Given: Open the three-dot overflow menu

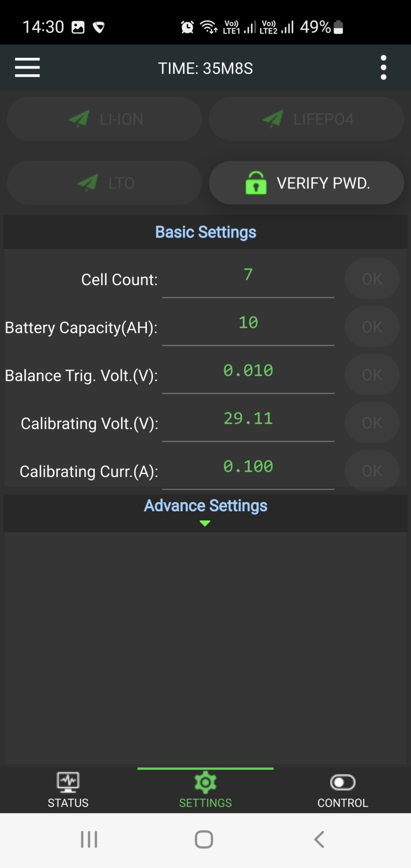Looking at the screenshot, I should (383, 67).
